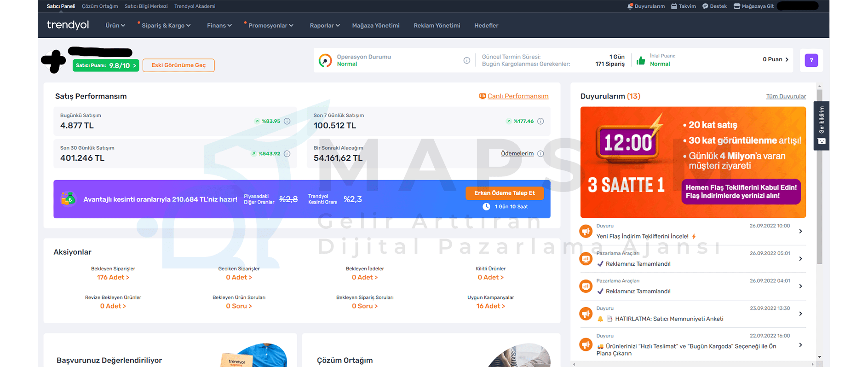Open Trendyol Akademi tab
868x367 pixels.
(195, 6)
